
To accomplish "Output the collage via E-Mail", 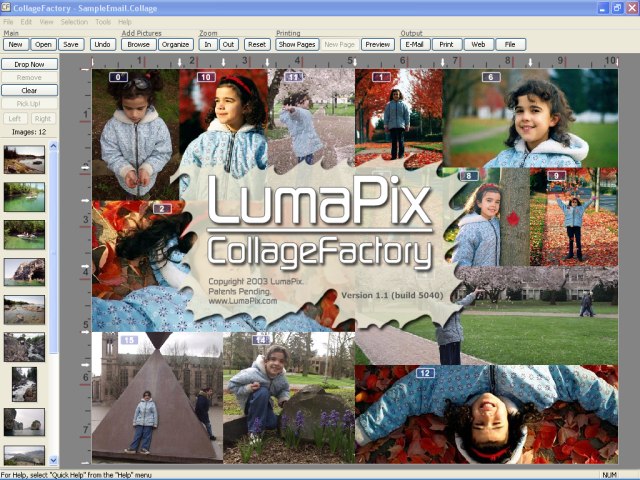I will 415,44.
